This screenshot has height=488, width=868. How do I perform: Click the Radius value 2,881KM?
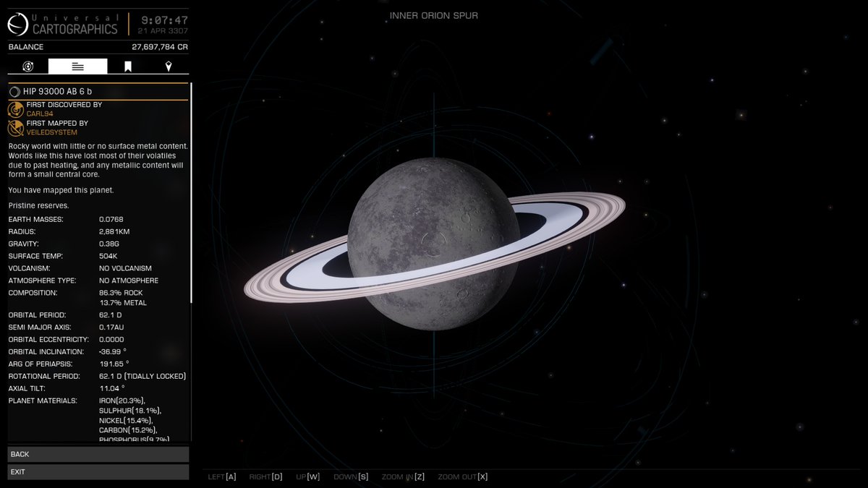114,231
